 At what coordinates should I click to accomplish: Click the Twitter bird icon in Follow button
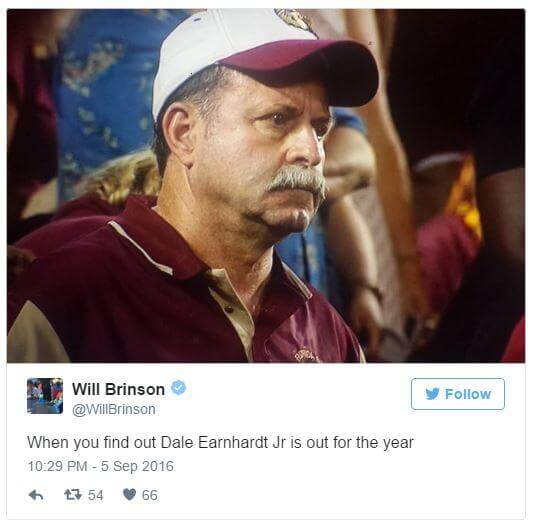[432, 394]
